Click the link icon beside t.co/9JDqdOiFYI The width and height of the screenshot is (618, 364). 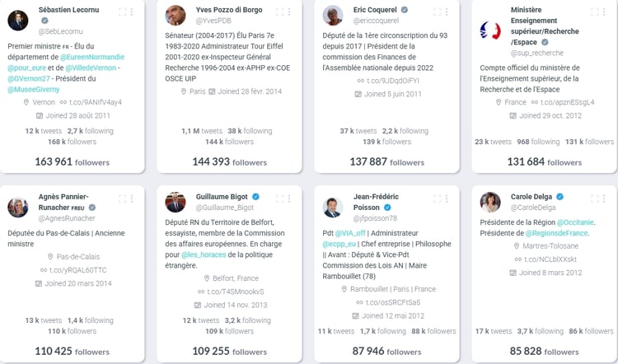(360, 81)
